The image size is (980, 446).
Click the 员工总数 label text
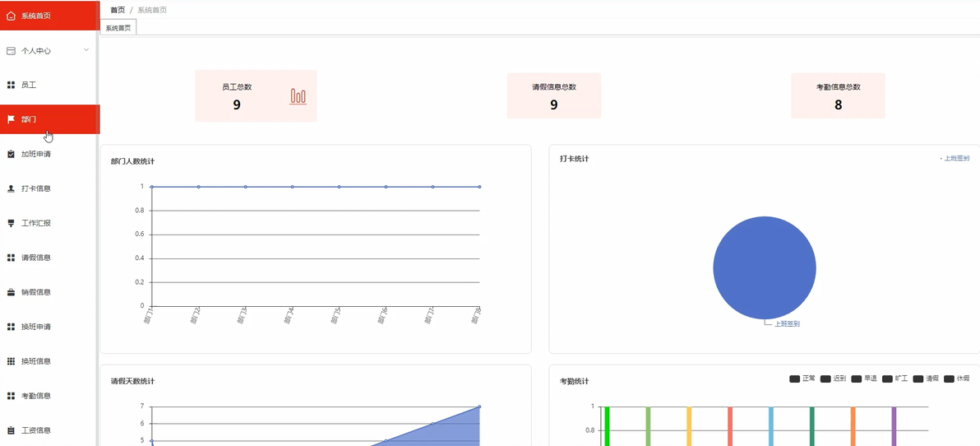237,87
